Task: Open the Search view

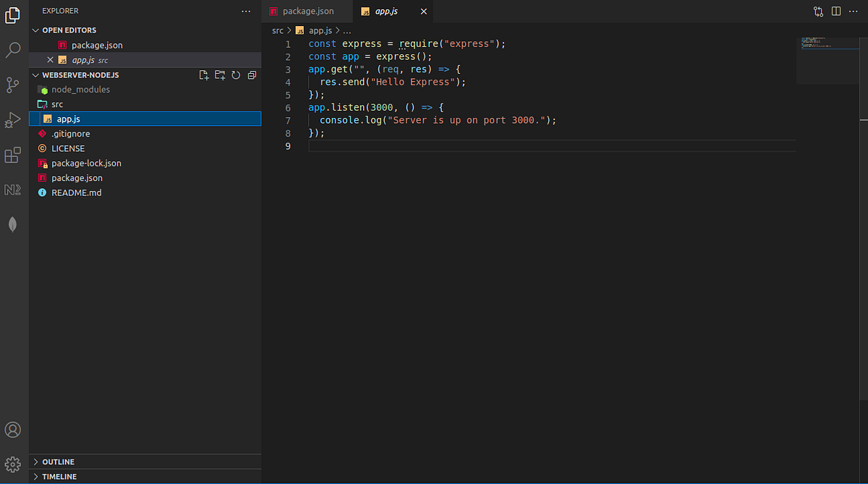Action: click(12, 51)
